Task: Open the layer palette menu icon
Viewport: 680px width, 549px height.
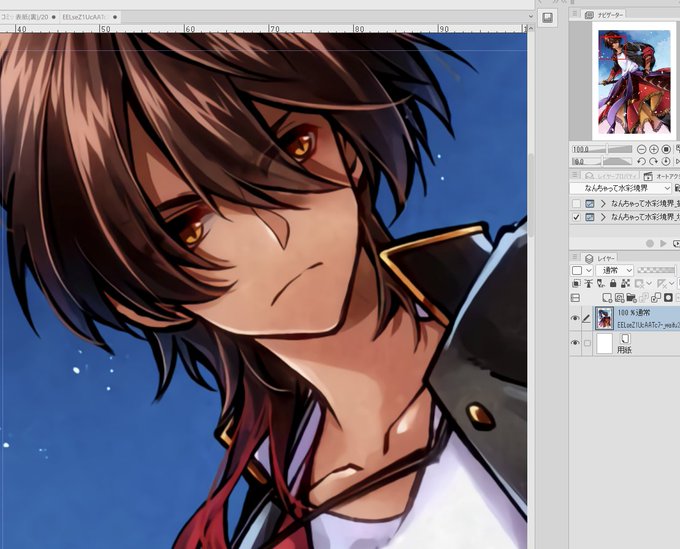Action: [575, 257]
